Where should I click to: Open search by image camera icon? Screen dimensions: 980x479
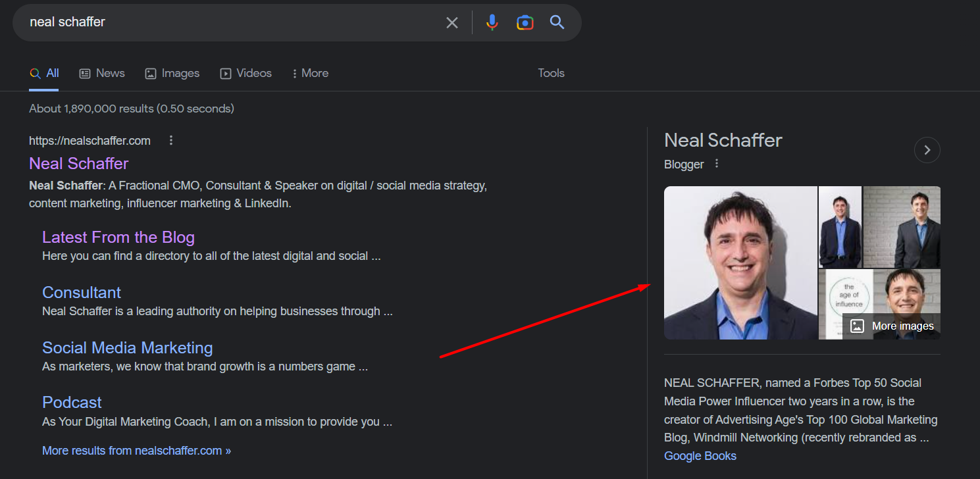point(525,22)
